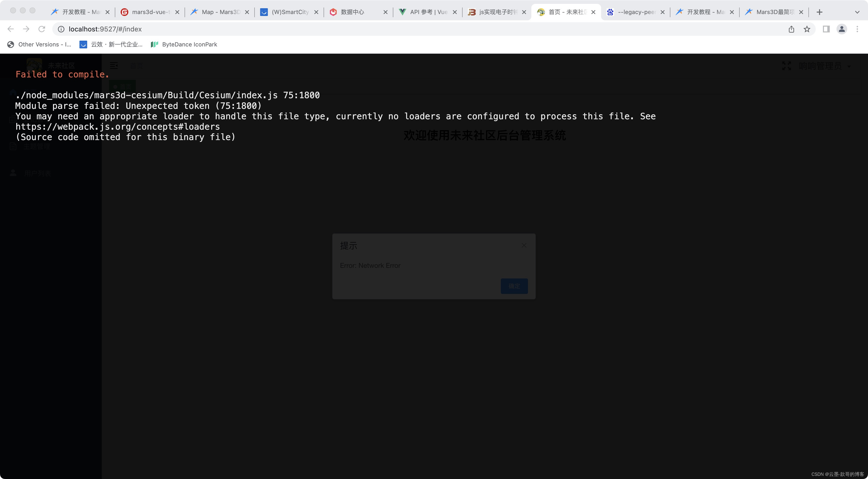Click the 确定 button in dialog
This screenshot has width=868, height=479.
click(x=514, y=286)
